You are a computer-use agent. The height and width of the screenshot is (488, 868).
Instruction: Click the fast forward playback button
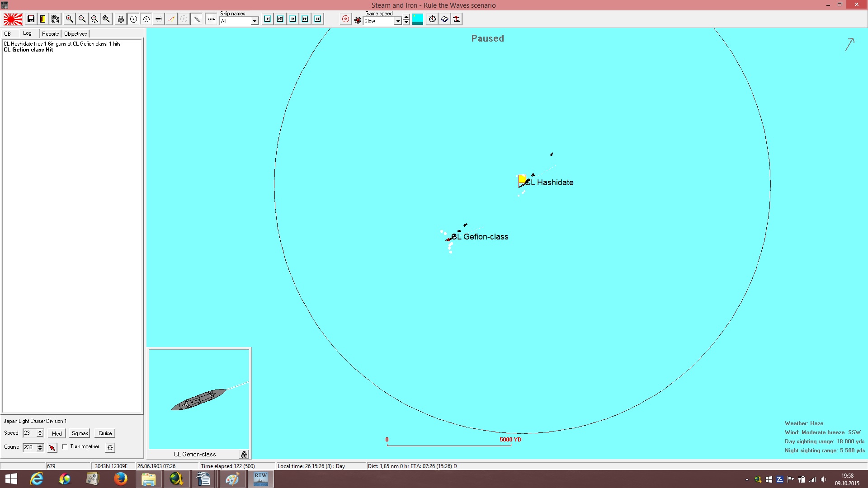click(x=305, y=19)
